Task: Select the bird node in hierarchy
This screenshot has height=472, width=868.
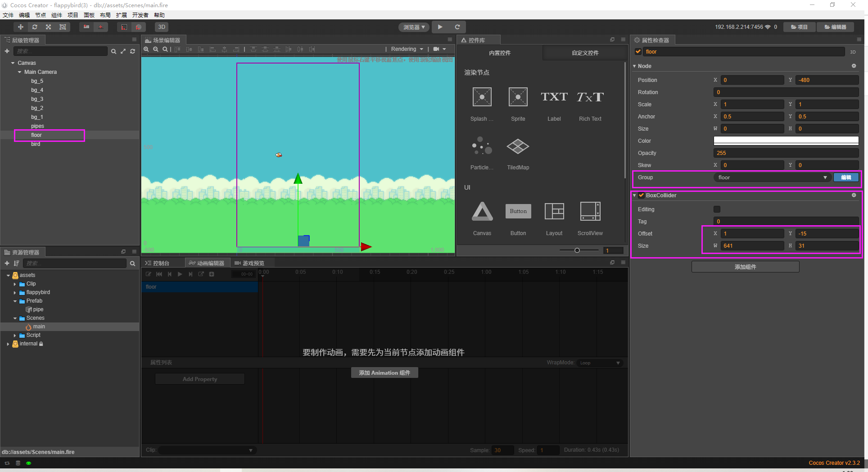Action: [x=36, y=144]
